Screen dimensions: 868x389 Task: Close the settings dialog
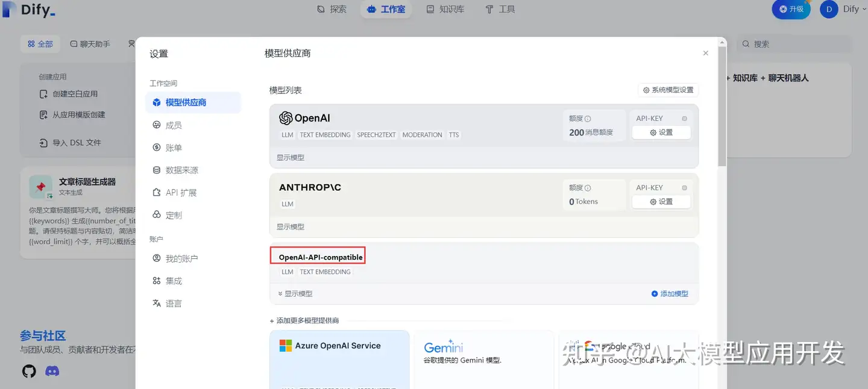(706, 53)
